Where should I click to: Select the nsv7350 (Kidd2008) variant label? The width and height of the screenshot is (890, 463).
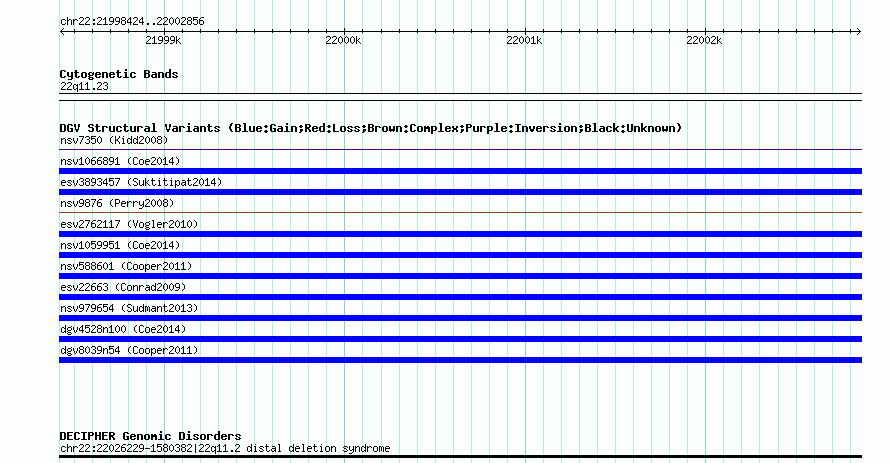pyautogui.click(x=114, y=140)
